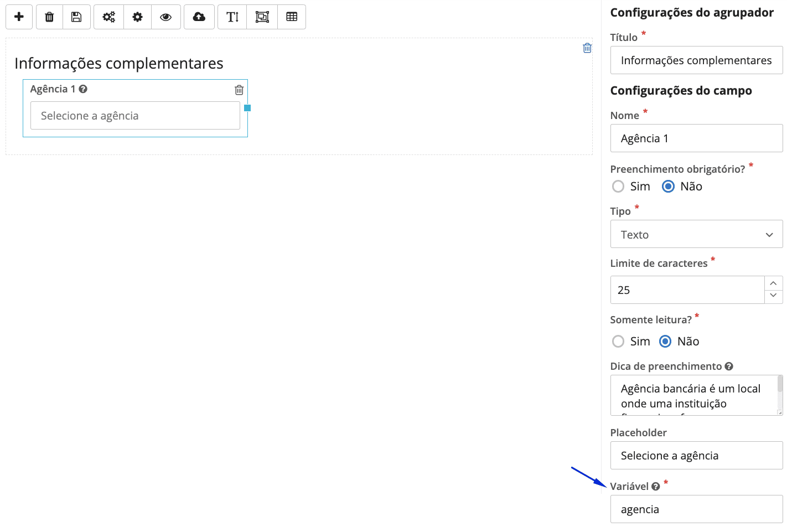The height and width of the screenshot is (532, 787).
Task: Click the Variável input field containing agencia
Action: (x=696, y=509)
